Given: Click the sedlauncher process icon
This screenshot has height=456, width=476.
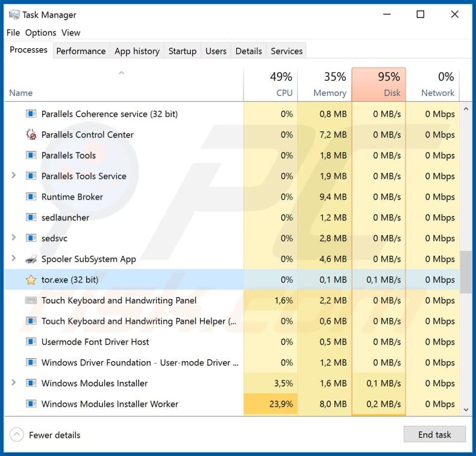Looking at the screenshot, I should [x=31, y=218].
